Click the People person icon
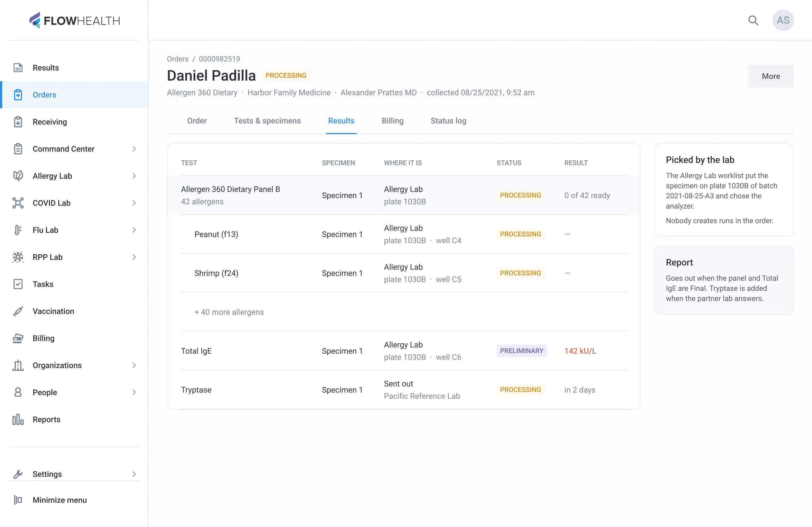 tap(18, 392)
